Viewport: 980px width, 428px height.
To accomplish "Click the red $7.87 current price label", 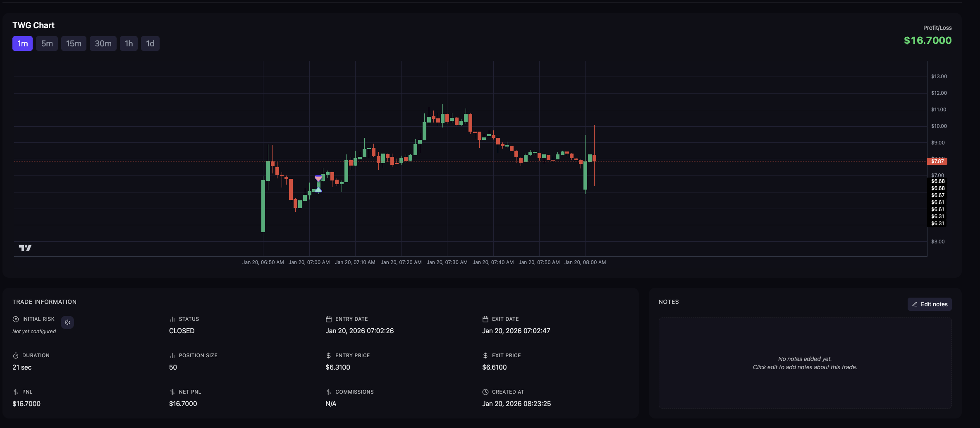I will [937, 161].
